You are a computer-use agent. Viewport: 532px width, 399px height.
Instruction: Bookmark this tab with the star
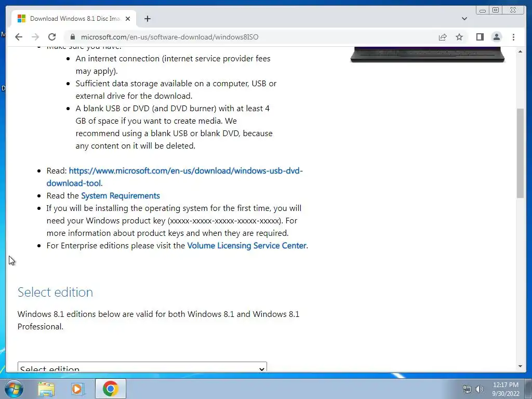point(459,37)
